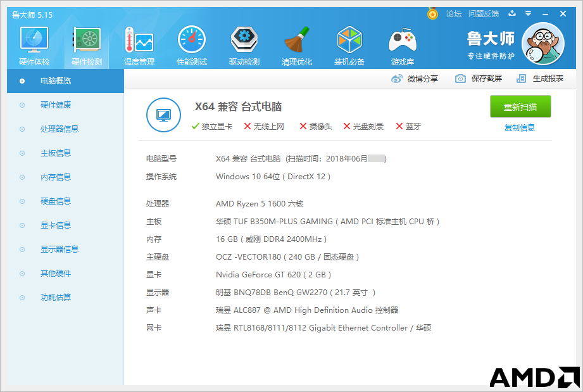This screenshot has height=392, width=583.
Task: Click the 16 GB 威刚 DDR4 memory value
Action: point(271,239)
